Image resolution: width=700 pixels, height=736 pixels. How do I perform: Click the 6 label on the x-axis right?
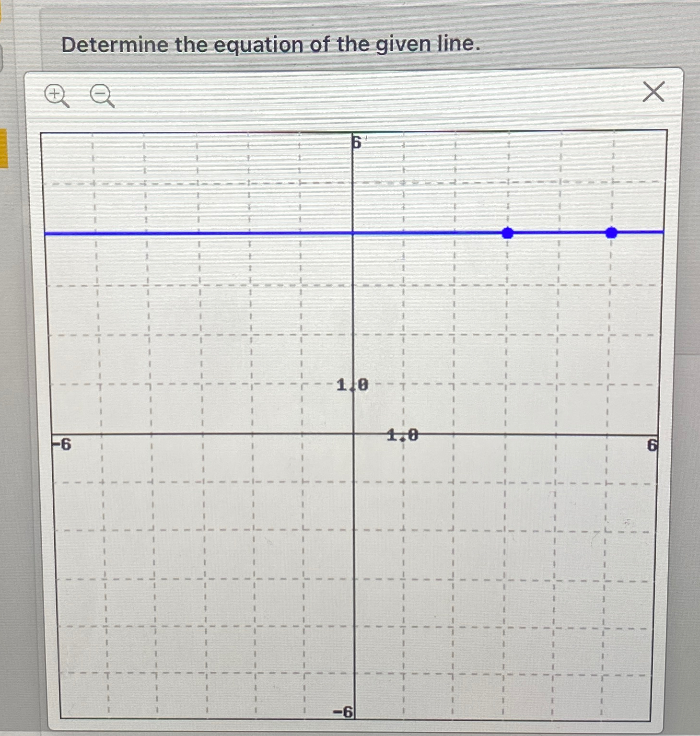click(x=653, y=445)
